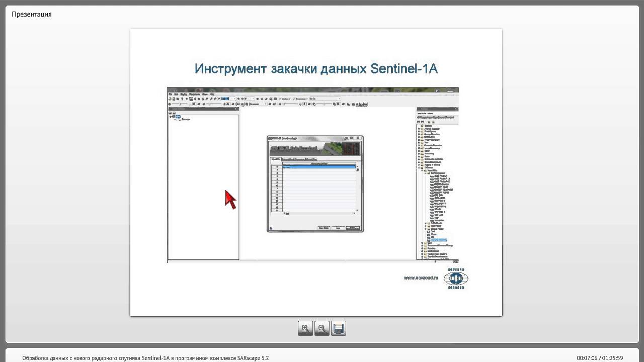The height and width of the screenshot is (362, 644).
Task: Click the SENTINEL Data Download dialog in the slide
Action: (x=315, y=184)
